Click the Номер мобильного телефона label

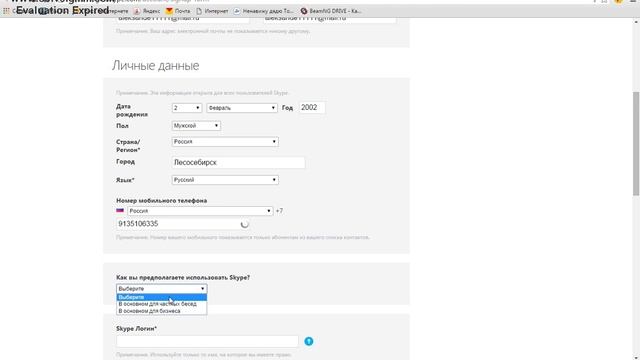click(162, 200)
